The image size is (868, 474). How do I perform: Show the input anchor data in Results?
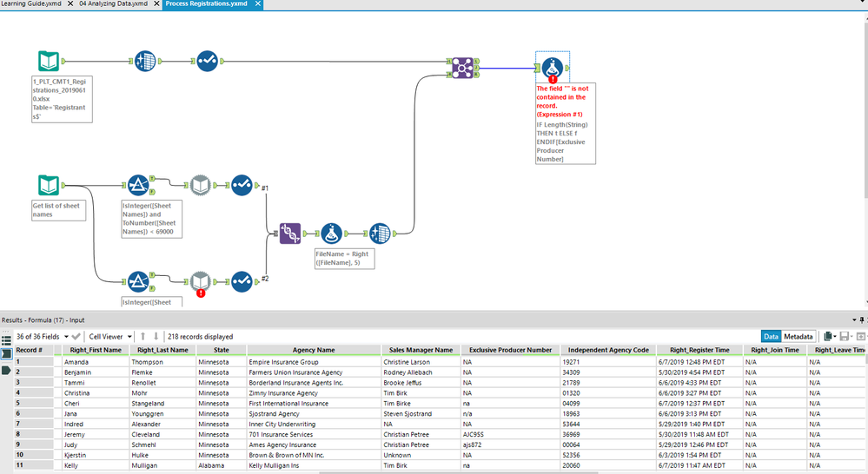[6, 354]
